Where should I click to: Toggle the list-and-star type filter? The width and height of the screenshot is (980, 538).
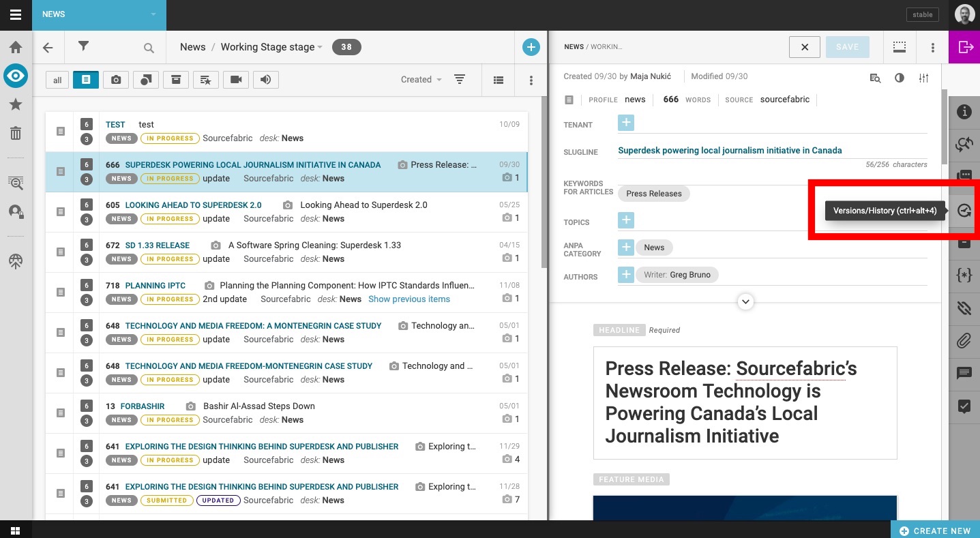[206, 80]
